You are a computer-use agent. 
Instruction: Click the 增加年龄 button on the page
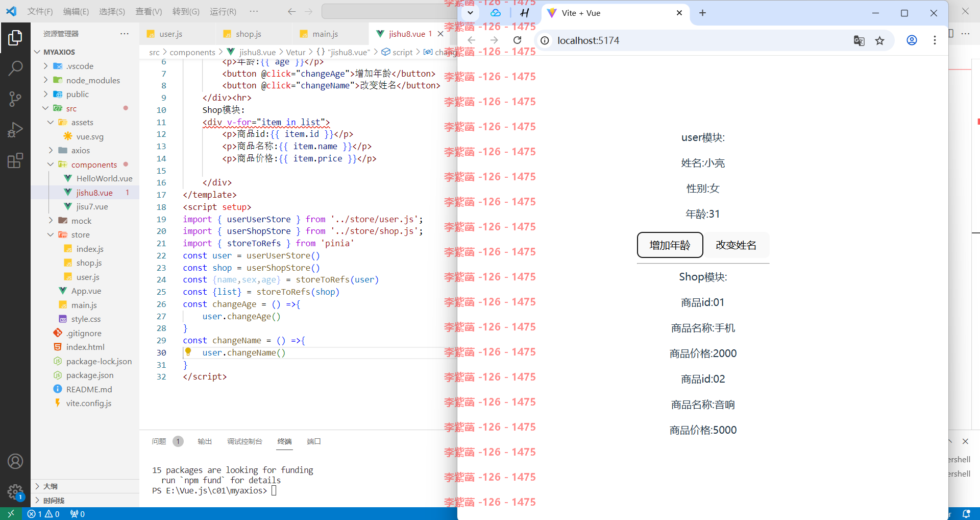click(670, 245)
